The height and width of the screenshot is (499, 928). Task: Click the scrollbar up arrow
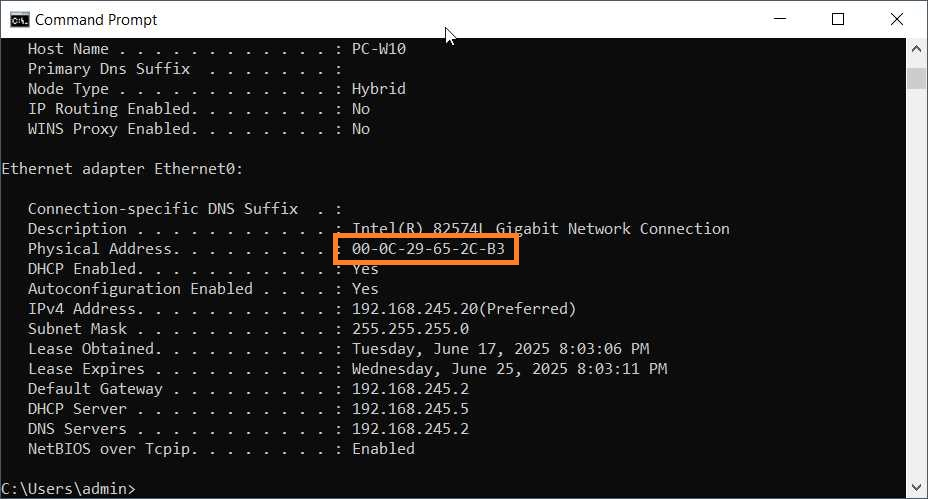(916, 51)
